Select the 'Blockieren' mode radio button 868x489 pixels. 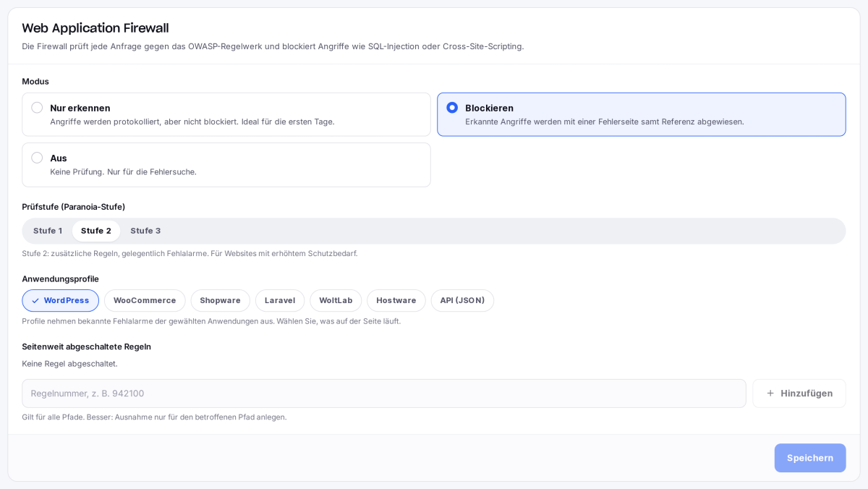pyautogui.click(x=452, y=108)
